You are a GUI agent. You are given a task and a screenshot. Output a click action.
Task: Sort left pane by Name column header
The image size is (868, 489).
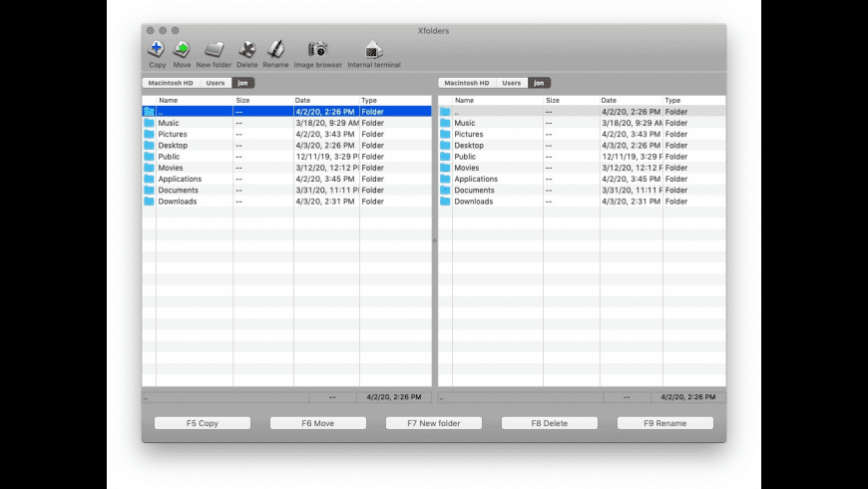click(195, 101)
